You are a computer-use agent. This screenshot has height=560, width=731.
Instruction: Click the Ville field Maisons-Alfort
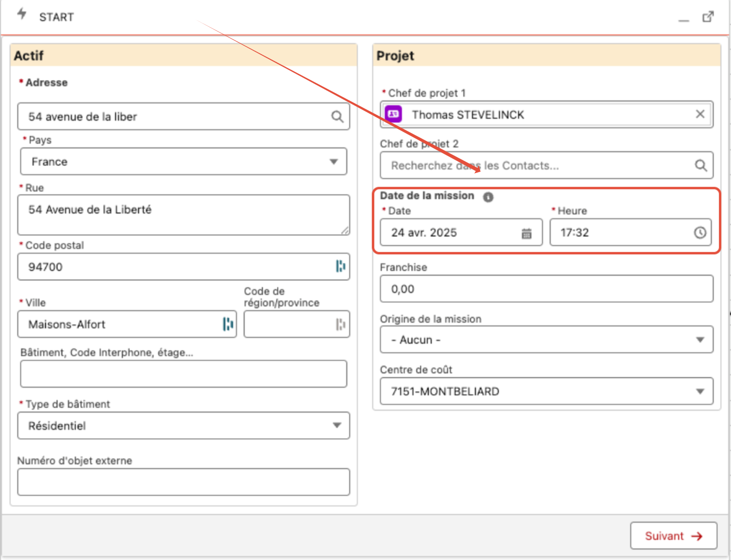coord(127,324)
